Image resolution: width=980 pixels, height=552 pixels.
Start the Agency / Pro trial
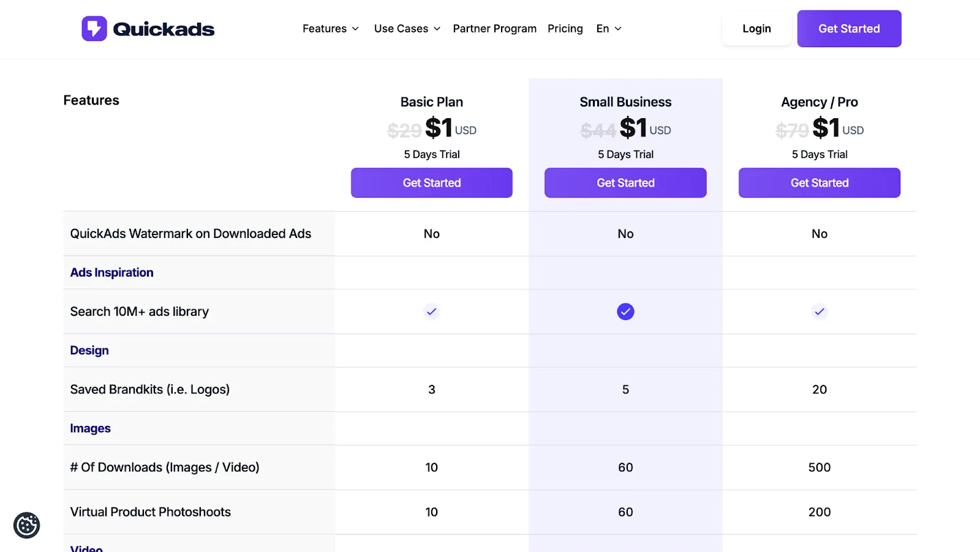(820, 183)
